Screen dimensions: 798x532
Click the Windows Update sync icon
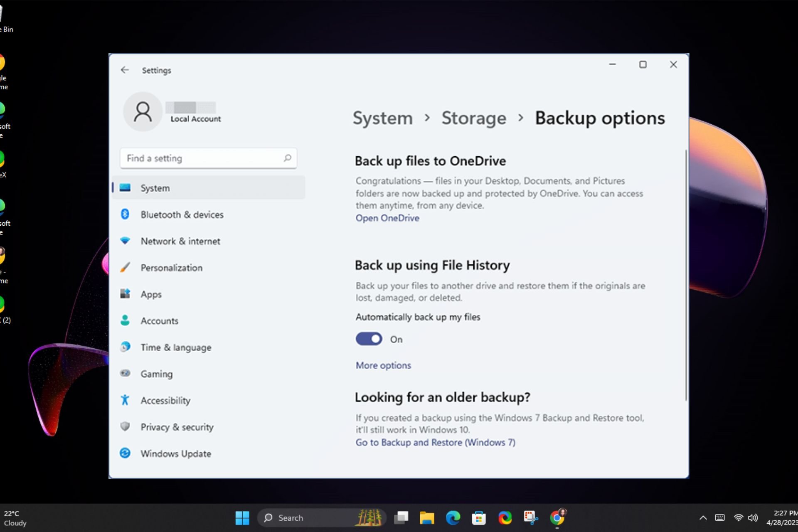coord(125,453)
